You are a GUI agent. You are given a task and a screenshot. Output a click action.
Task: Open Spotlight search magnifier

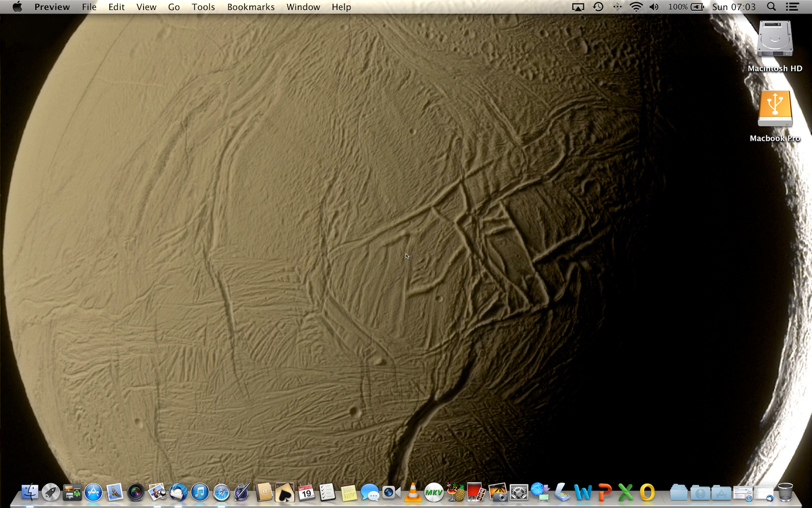(x=771, y=7)
